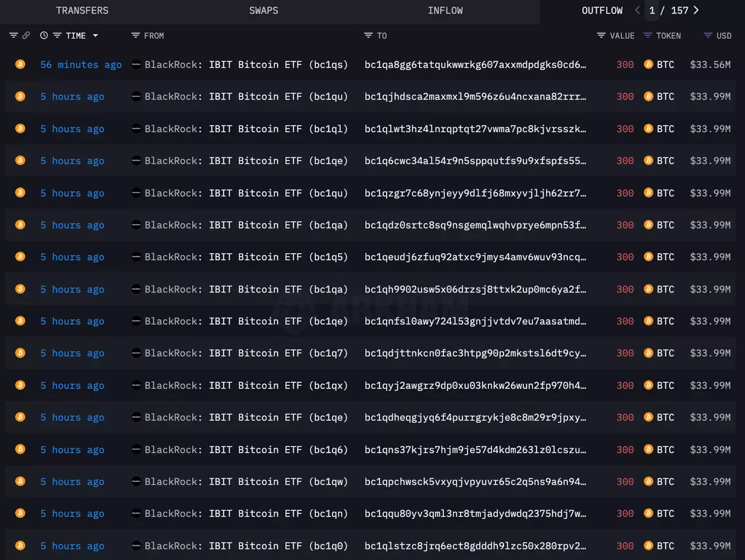Open the 56 minutes ago transaction
Screen dimensions: 745x560
coord(81,64)
